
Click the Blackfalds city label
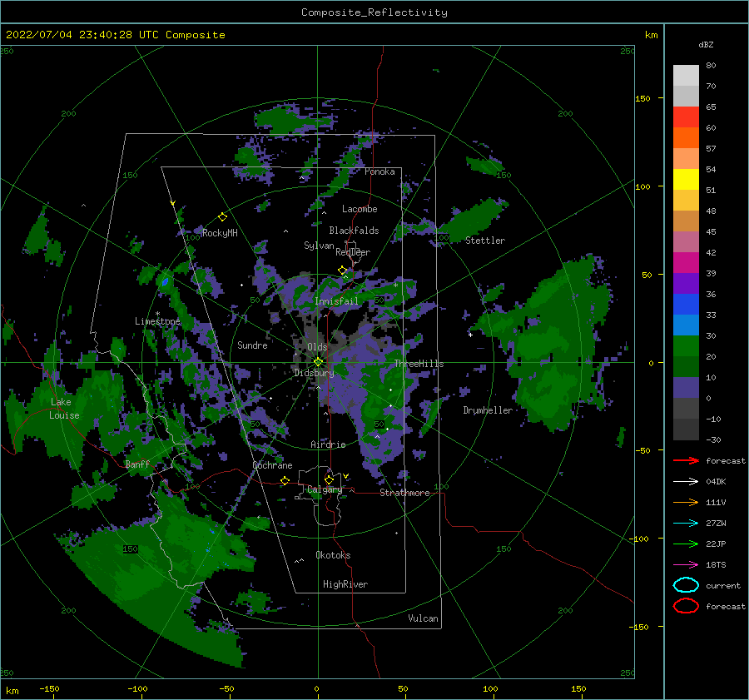[354, 231]
